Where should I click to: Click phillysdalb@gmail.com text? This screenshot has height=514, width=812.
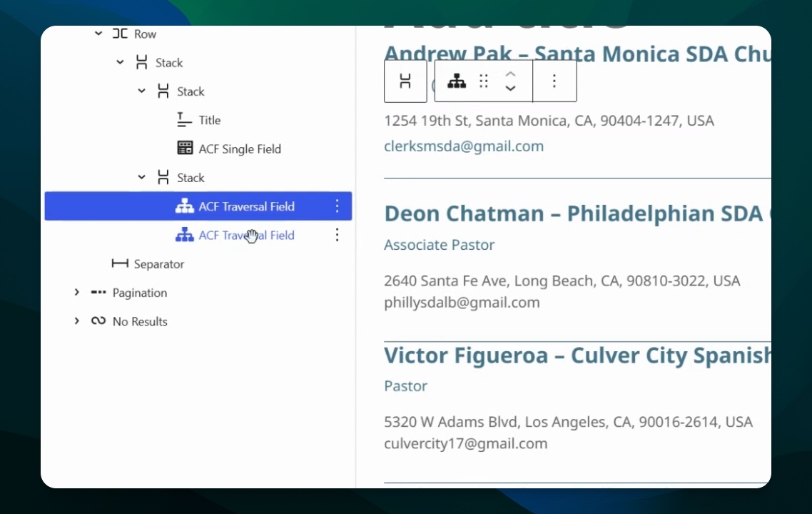[462, 303]
